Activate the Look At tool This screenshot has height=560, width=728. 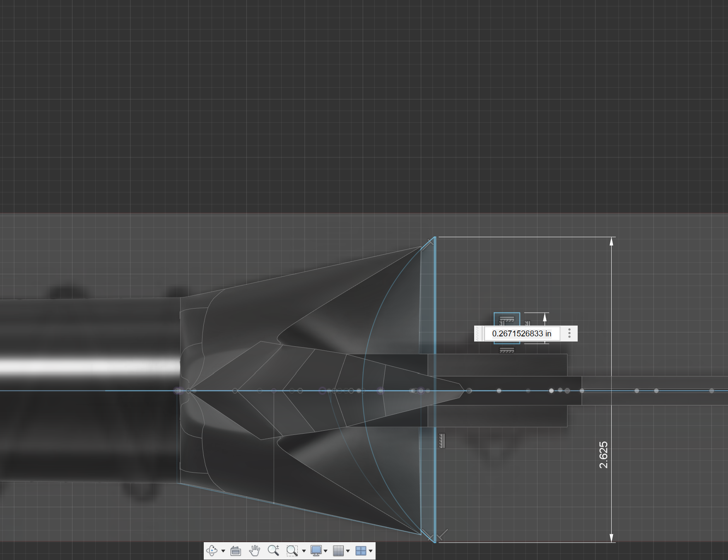pyautogui.click(x=236, y=550)
